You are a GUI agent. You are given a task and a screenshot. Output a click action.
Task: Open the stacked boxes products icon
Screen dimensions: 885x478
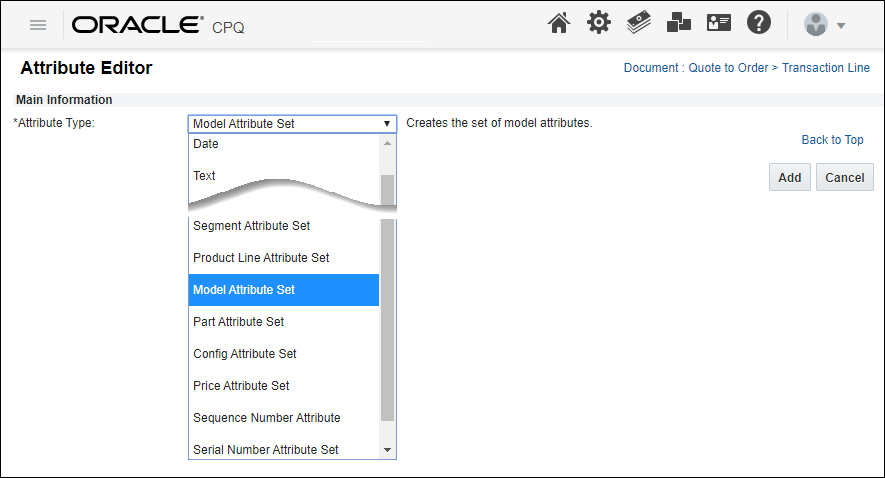(678, 23)
